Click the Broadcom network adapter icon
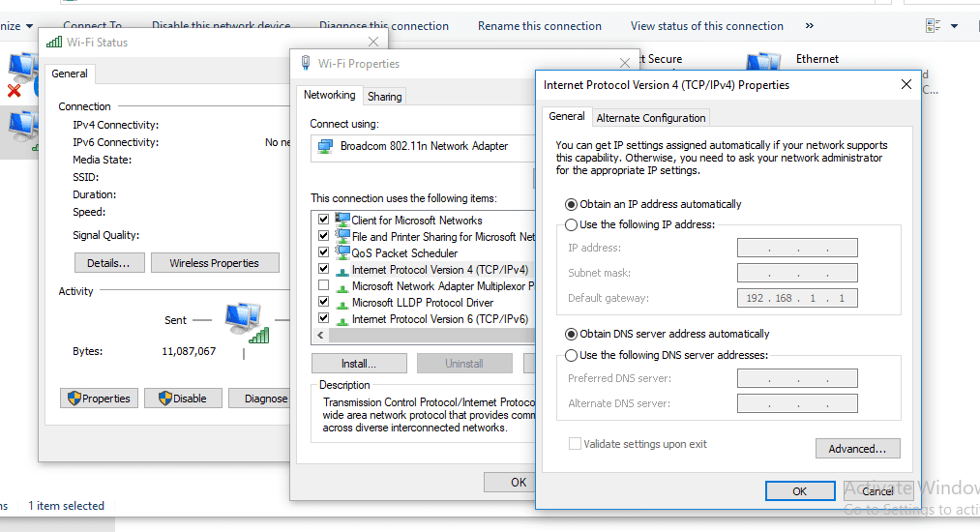The height and width of the screenshot is (532, 980). (325, 146)
